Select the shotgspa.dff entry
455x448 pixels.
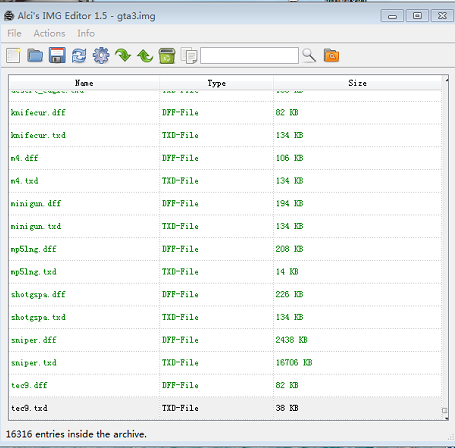click(225, 294)
